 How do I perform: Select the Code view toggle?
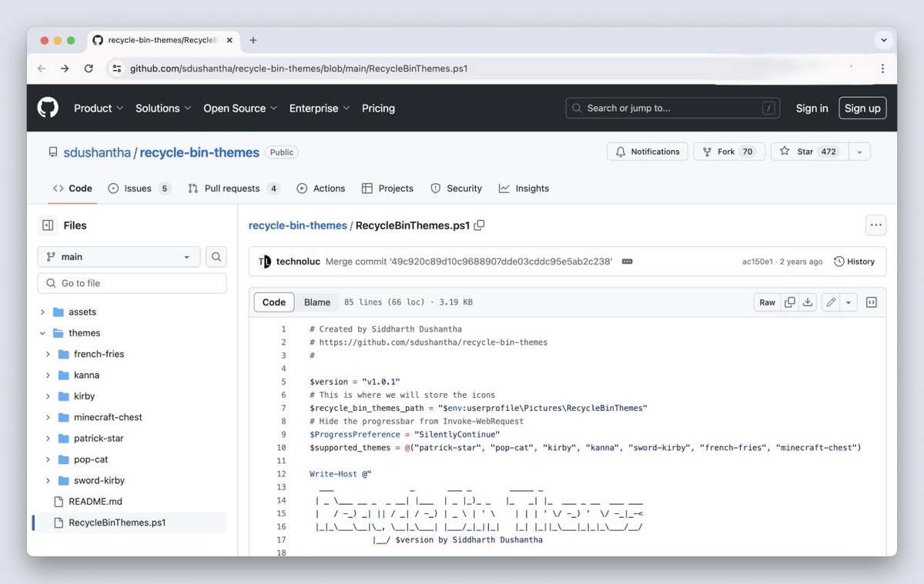point(274,302)
